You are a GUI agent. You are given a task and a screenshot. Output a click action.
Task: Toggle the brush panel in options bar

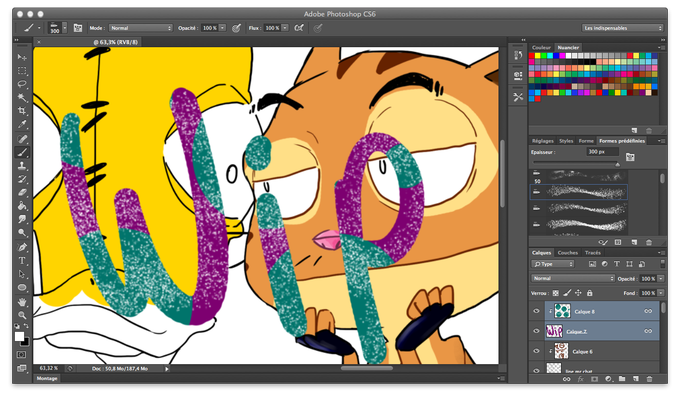click(78, 28)
